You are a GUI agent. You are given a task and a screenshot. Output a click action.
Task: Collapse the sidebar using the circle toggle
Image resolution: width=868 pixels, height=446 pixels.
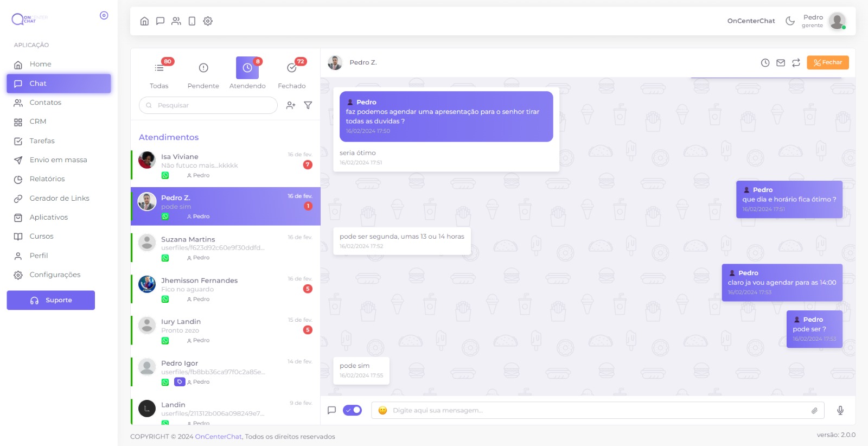click(x=104, y=16)
